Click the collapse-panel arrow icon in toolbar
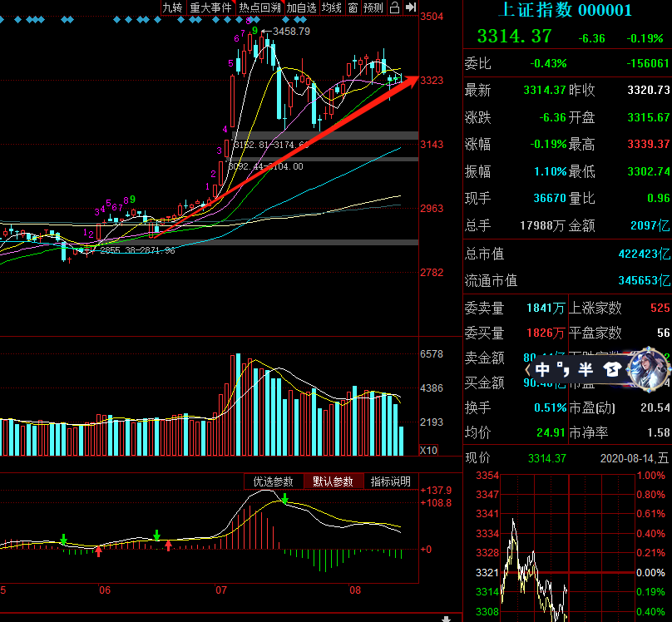The image size is (672, 622). tap(410, 7)
